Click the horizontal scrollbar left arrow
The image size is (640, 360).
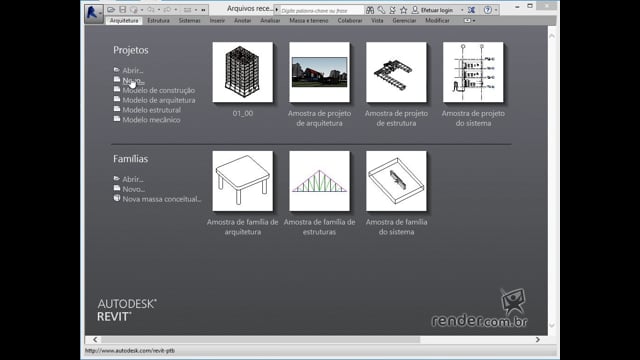click(95, 340)
